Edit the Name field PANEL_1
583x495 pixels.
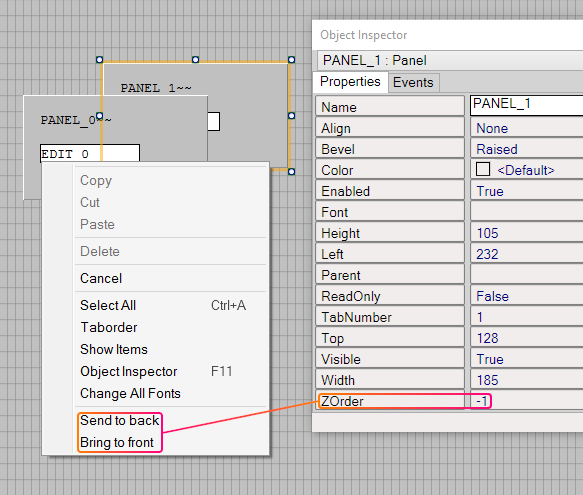(x=526, y=105)
